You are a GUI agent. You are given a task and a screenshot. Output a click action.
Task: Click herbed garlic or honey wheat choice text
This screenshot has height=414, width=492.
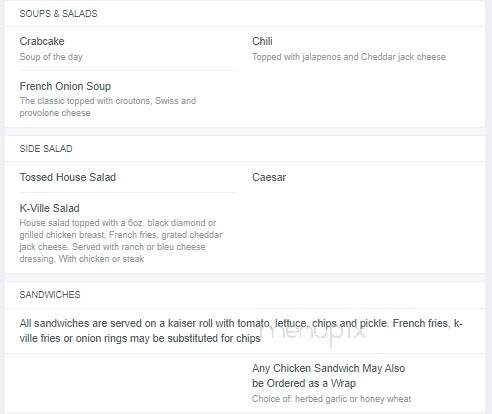[x=332, y=399]
